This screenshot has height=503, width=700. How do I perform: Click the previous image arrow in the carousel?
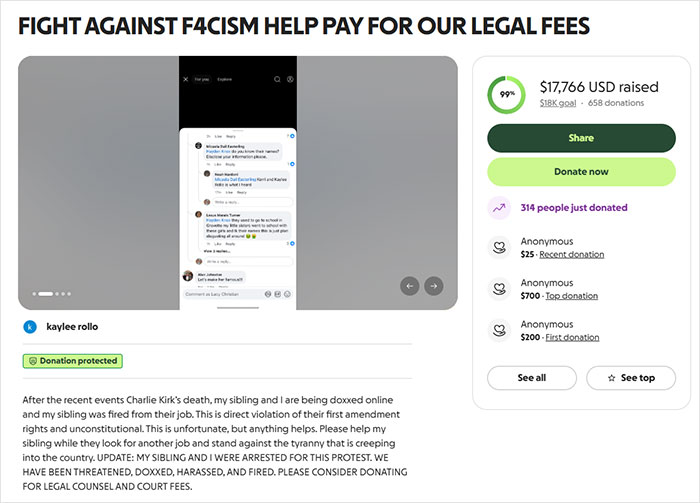coord(409,286)
